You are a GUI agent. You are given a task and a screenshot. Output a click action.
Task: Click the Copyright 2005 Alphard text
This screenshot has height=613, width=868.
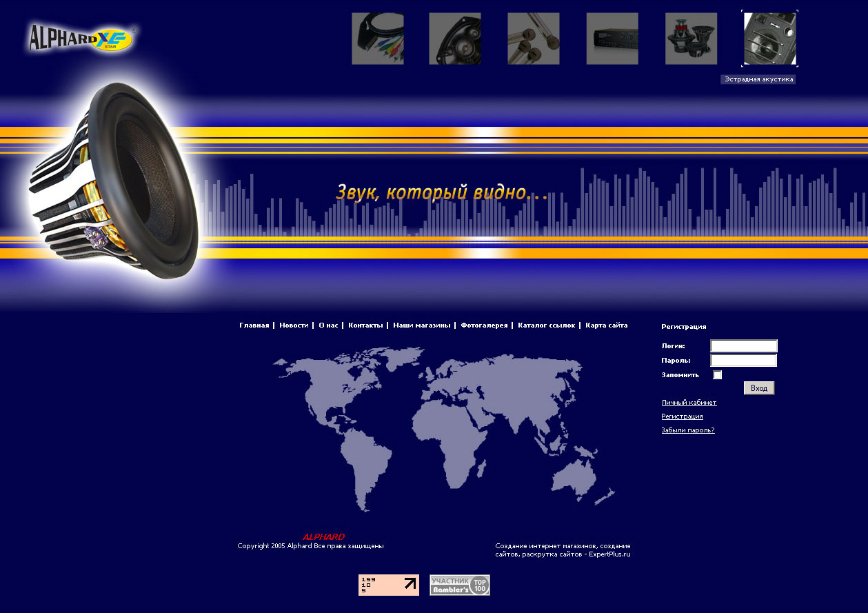(x=310, y=546)
